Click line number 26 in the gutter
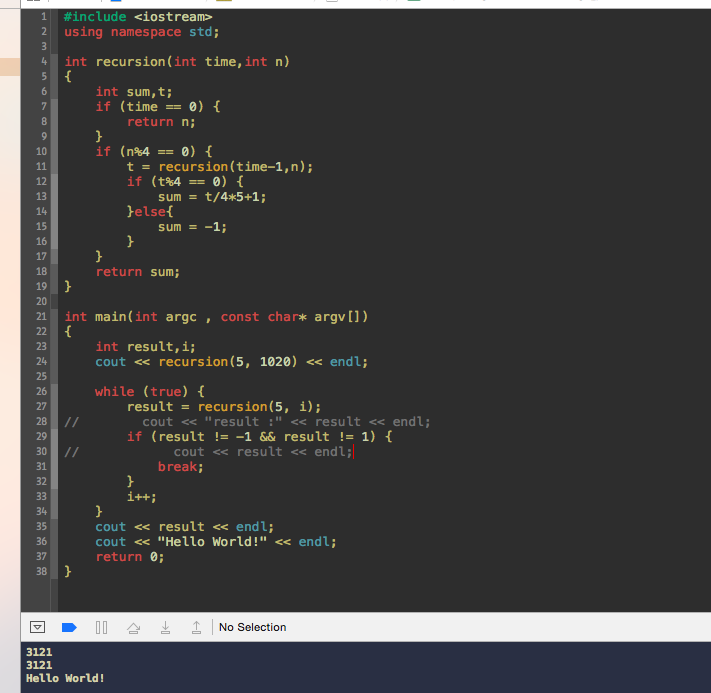Viewport: 711px width, 693px height. [x=41, y=391]
